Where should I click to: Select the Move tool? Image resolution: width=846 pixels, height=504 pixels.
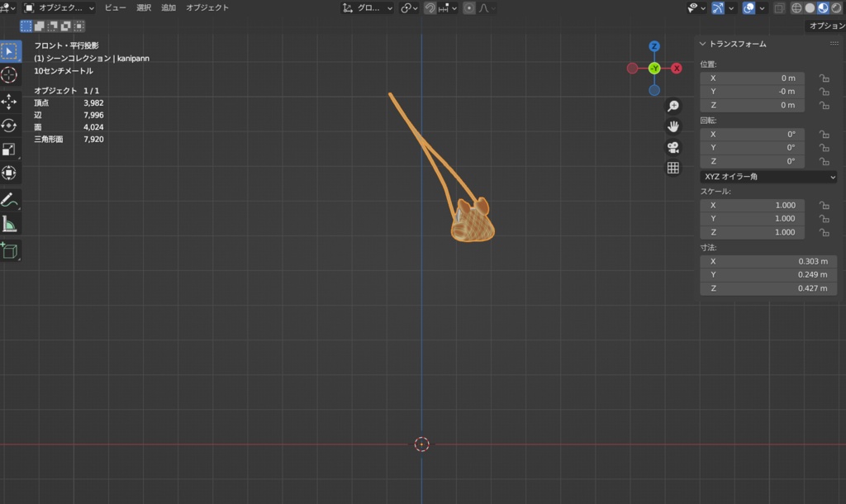pyautogui.click(x=9, y=102)
